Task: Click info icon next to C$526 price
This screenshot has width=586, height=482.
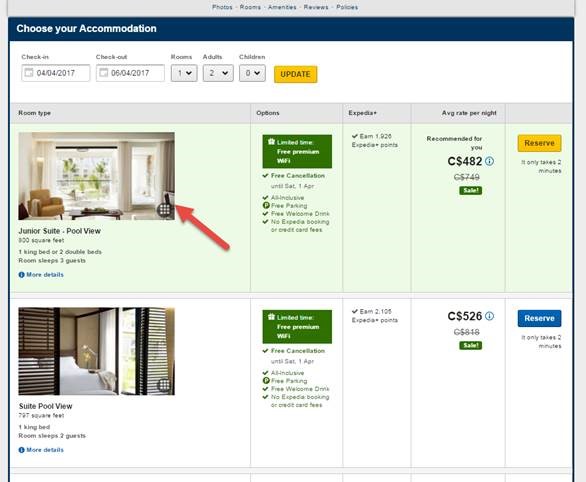Action: (489, 316)
